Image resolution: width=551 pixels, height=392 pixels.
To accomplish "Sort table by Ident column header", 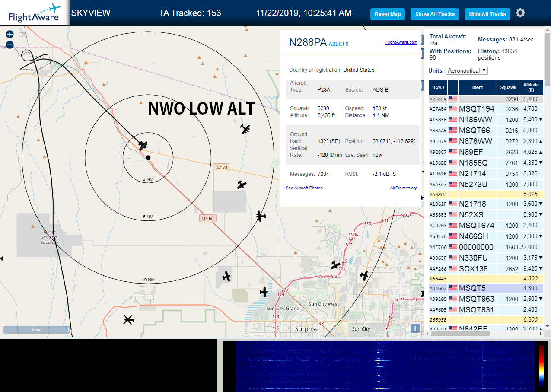I will [x=478, y=87].
